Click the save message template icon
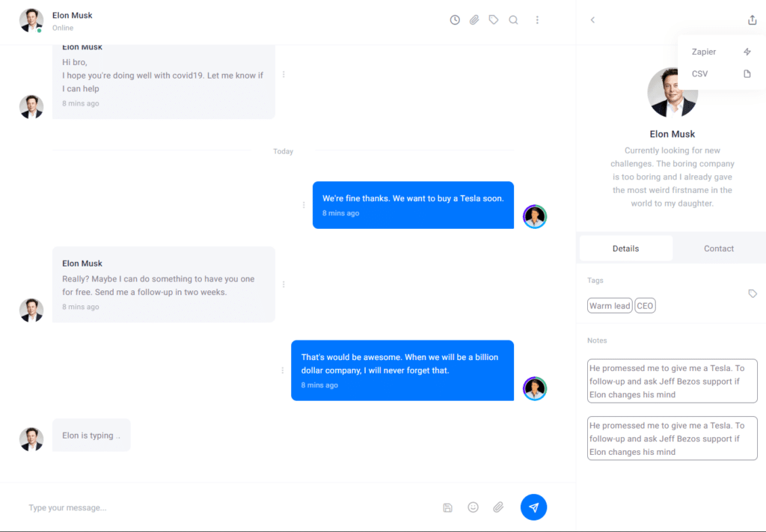 tap(447, 507)
